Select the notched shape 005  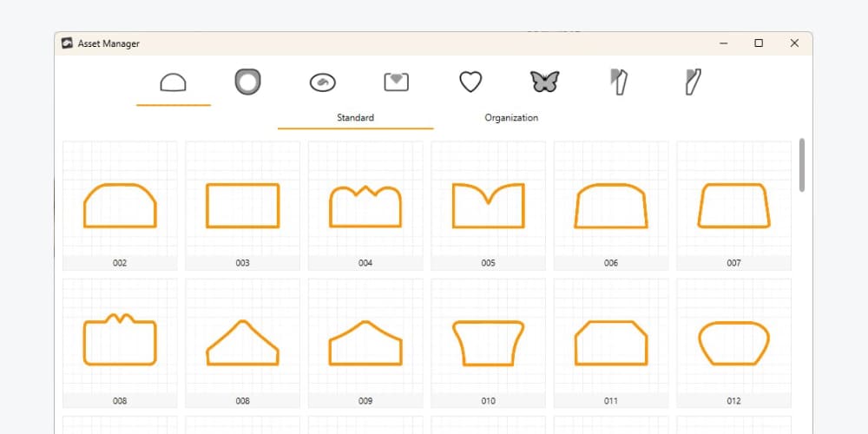point(488,207)
